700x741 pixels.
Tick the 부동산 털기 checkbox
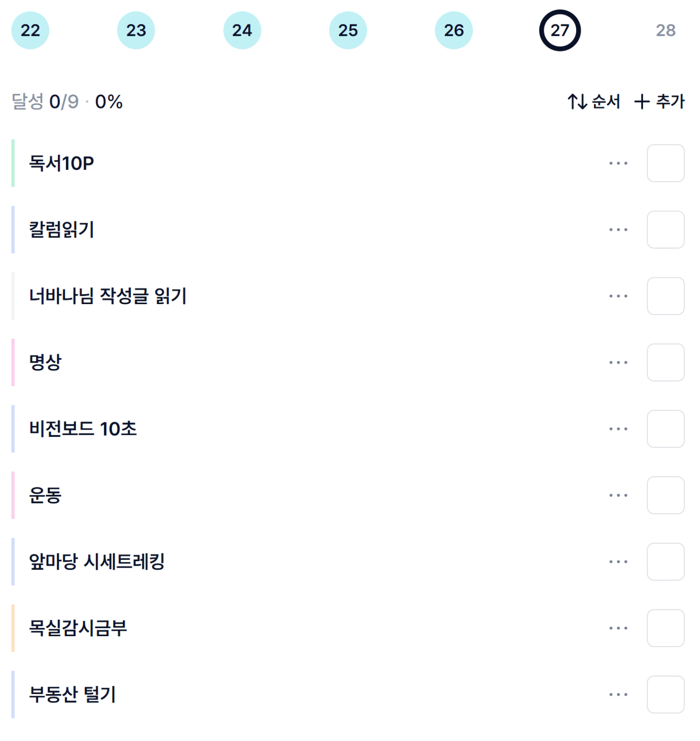(666, 695)
